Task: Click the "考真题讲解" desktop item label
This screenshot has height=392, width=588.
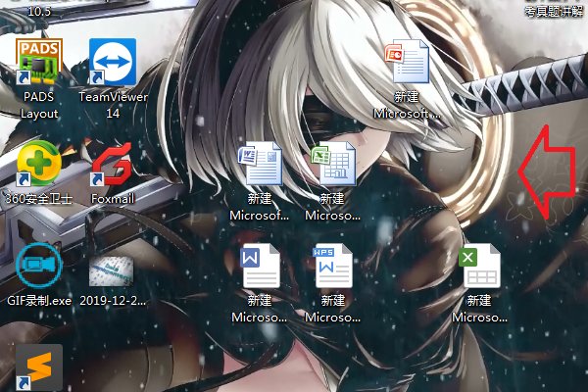Action: pos(555,11)
